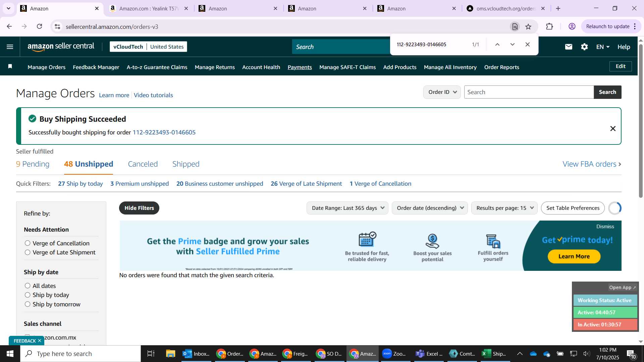The width and height of the screenshot is (644, 362).
Task: Select Verge of Cancellation radio filter
Action: click(x=28, y=243)
